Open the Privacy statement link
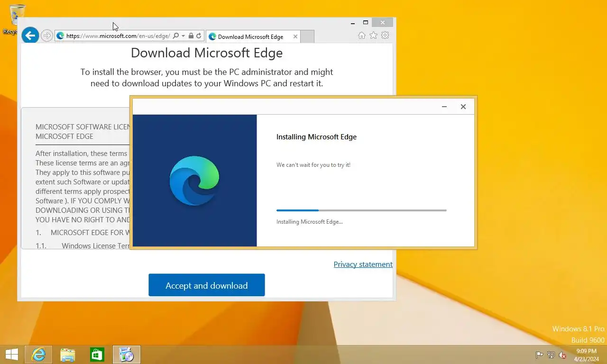 click(x=363, y=264)
